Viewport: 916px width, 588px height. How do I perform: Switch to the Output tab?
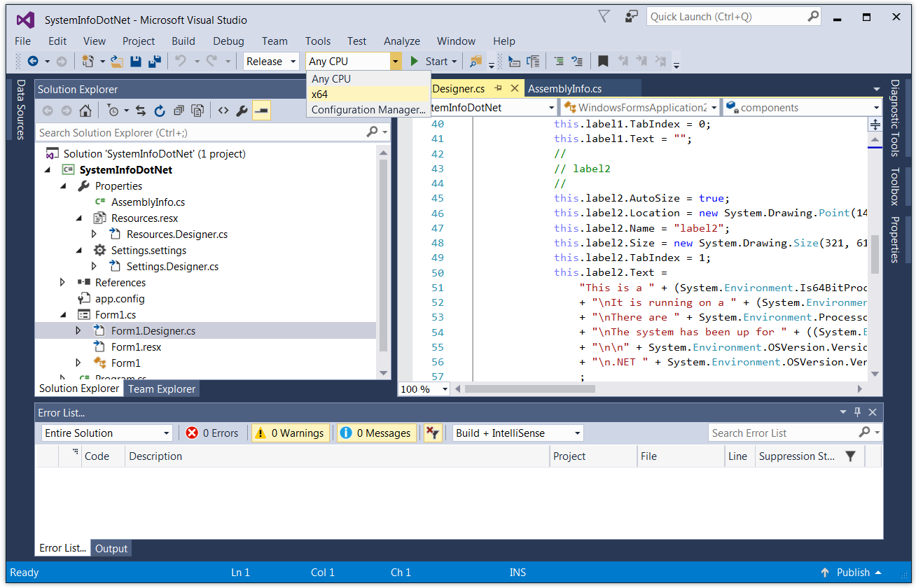point(111,549)
